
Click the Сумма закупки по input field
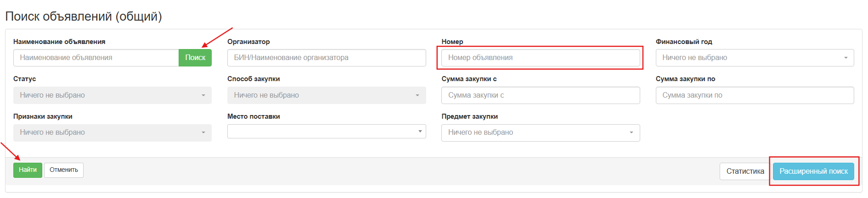pos(755,95)
